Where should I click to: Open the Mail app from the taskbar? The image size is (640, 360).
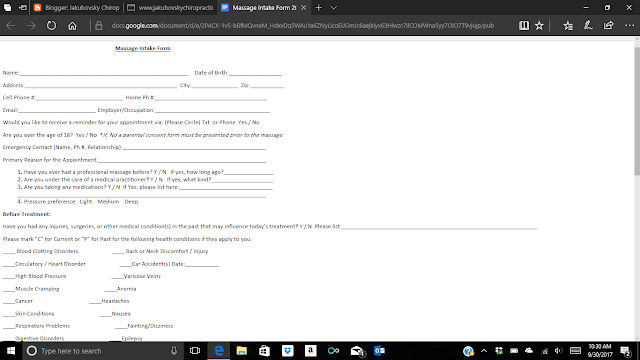357,351
